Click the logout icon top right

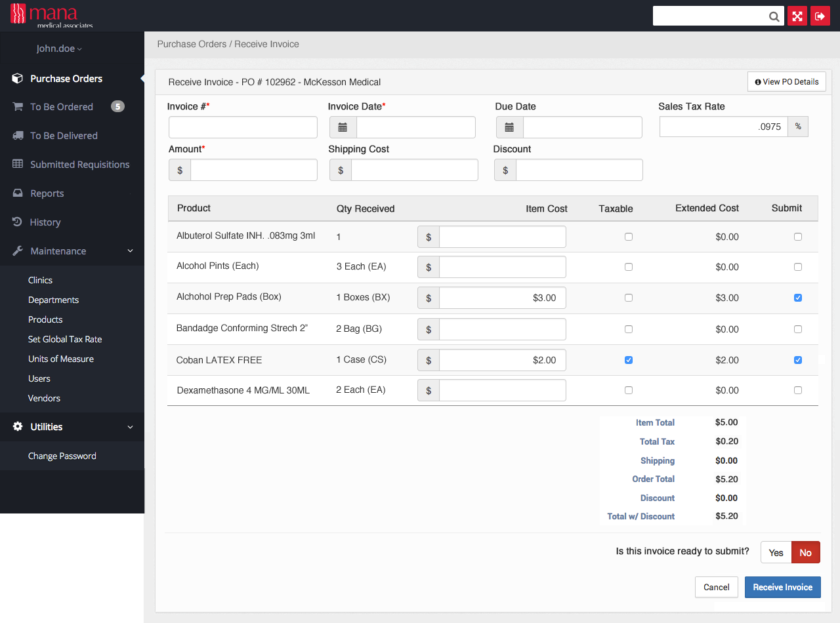[820, 16]
